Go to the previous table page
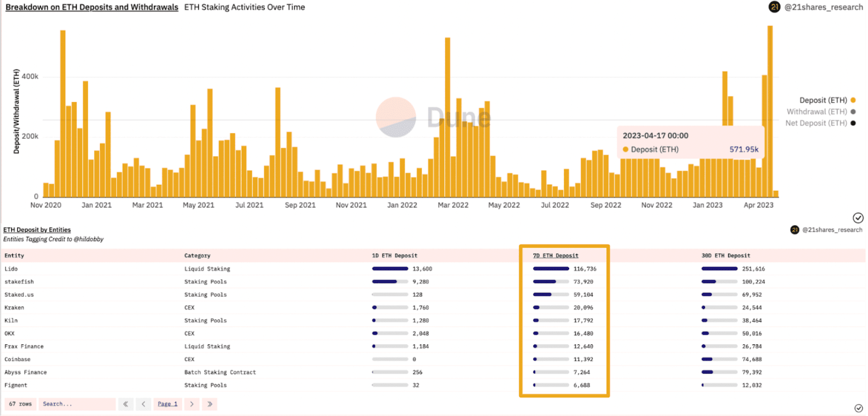The image size is (868, 416). (143, 404)
